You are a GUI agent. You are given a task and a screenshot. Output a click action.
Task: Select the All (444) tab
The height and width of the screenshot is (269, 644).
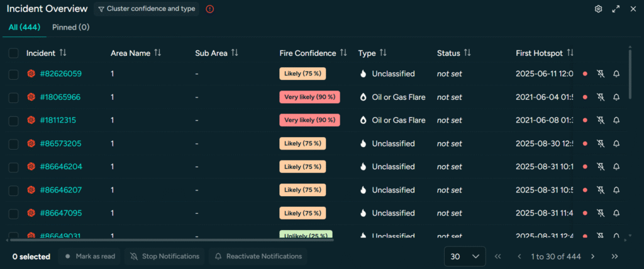[25, 28]
